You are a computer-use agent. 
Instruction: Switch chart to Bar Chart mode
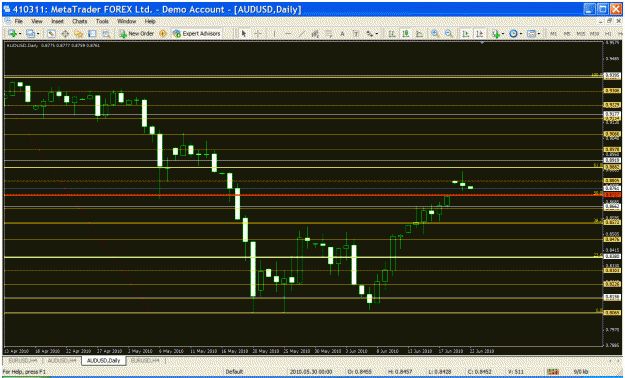pyautogui.click(x=392, y=34)
